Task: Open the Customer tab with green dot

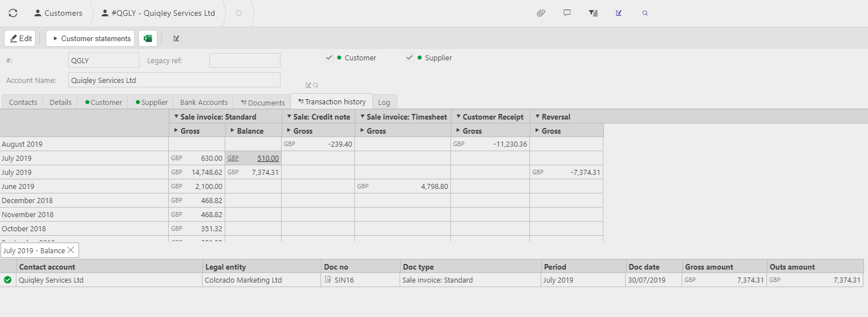Action: tap(103, 102)
